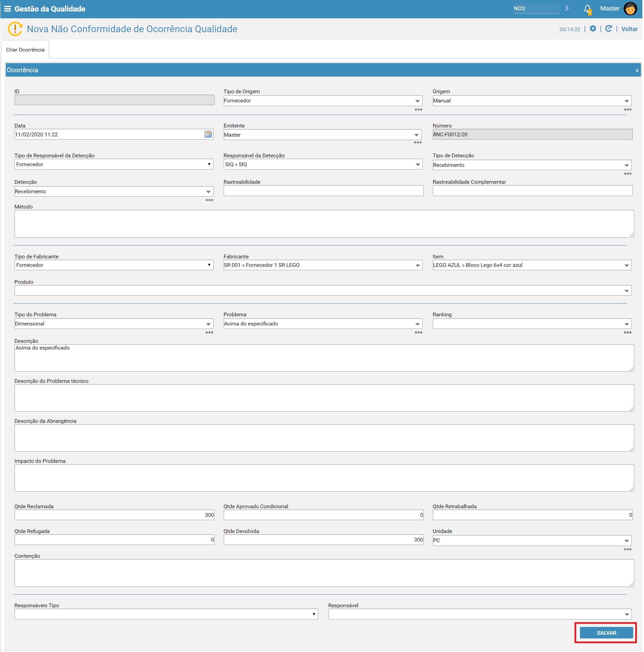Screen dimensions: 644x652
Task: Click the SALVAR button
Action: point(606,633)
